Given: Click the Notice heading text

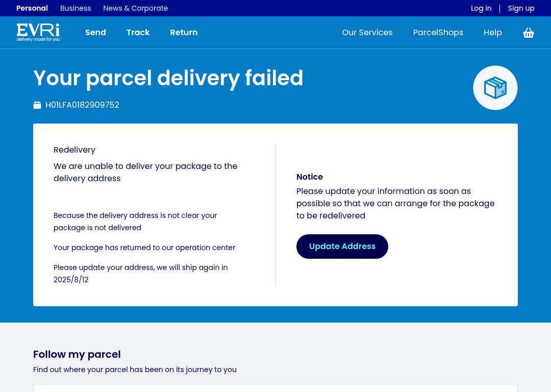Looking at the screenshot, I should (x=310, y=177).
